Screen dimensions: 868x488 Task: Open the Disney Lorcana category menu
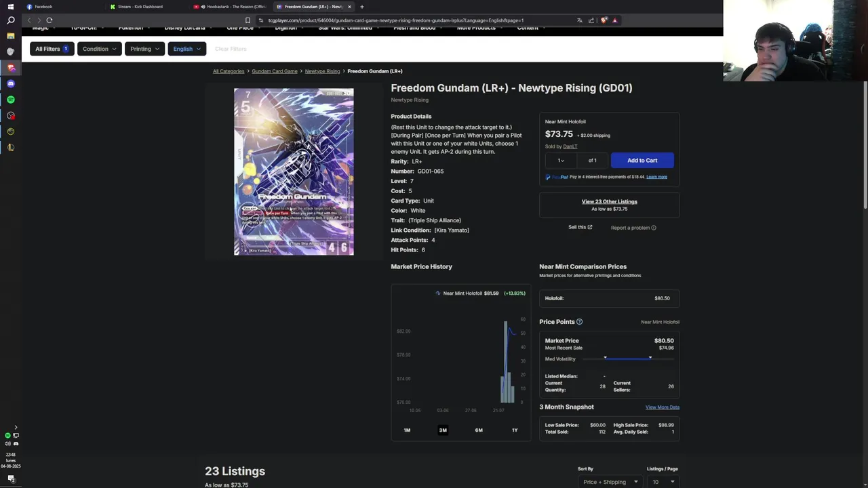point(189,28)
